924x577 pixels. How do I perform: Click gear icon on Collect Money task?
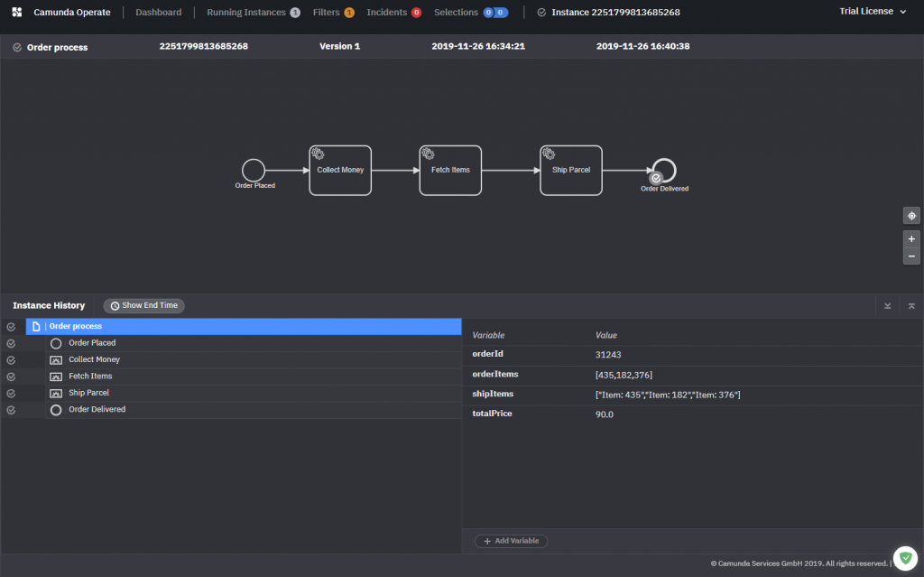pyautogui.click(x=318, y=154)
